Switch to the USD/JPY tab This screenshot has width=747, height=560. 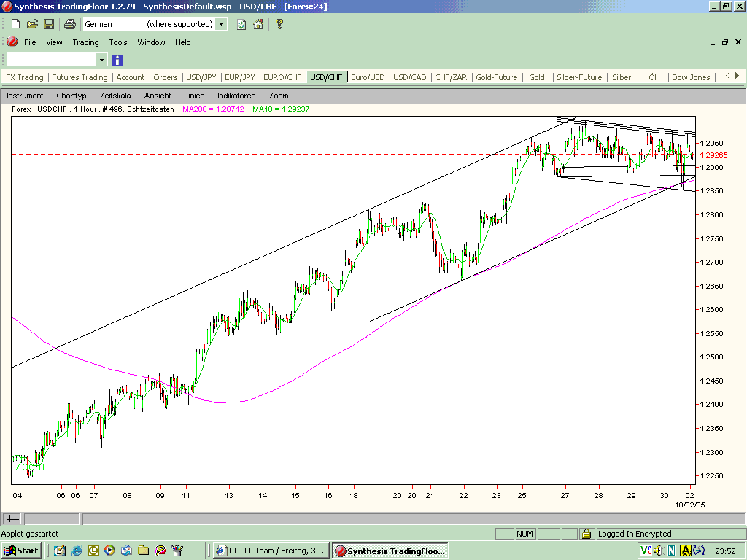point(201,77)
